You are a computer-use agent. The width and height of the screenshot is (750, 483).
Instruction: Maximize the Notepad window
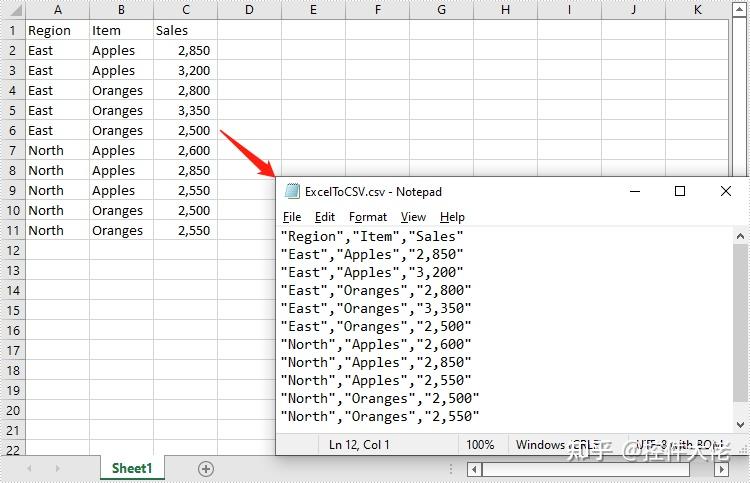click(680, 191)
